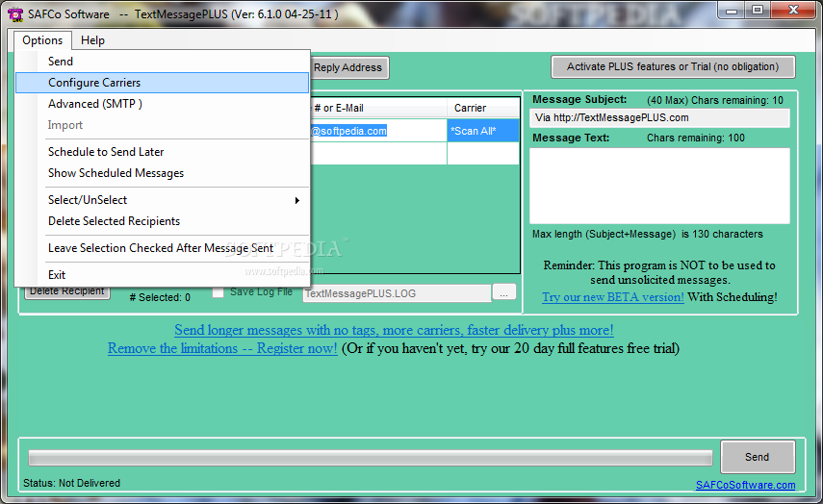
Task: Click the empty second recipient row cell
Action: tap(378, 154)
